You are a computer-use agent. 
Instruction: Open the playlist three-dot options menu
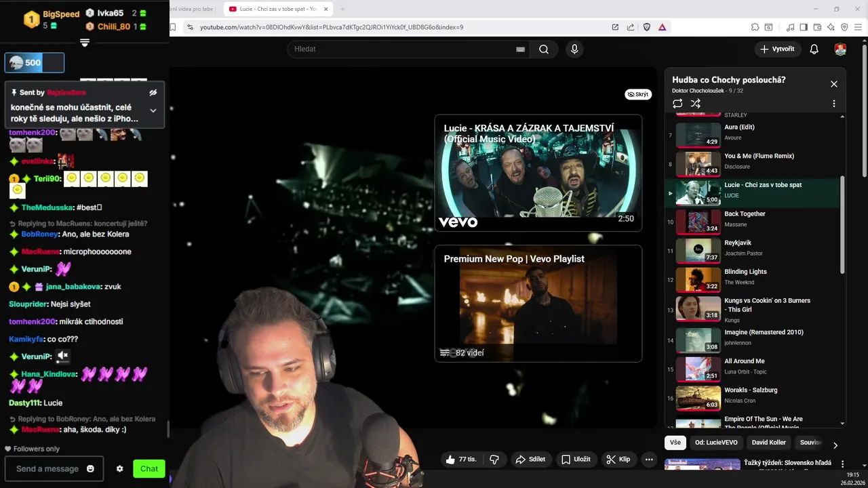834,104
